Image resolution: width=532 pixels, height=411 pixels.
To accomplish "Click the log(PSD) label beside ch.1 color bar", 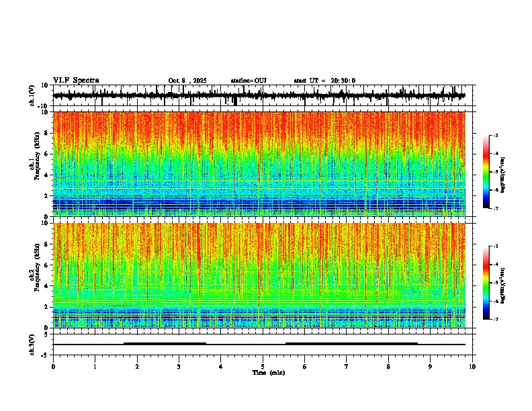I will 503,175.
